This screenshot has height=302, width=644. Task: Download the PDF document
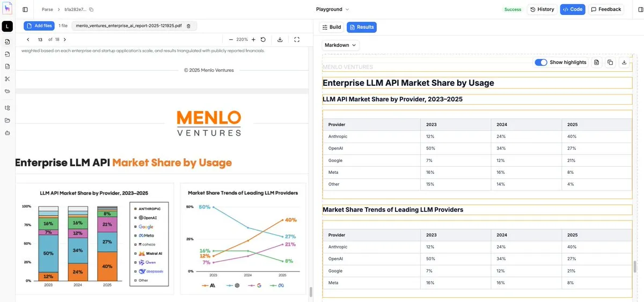(280, 40)
